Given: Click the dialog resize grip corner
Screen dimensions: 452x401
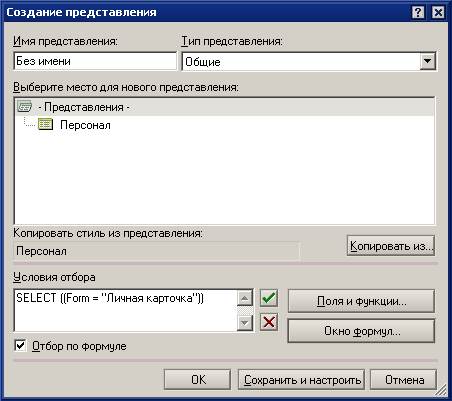Looking at the screenshot, I should (440, 389).
